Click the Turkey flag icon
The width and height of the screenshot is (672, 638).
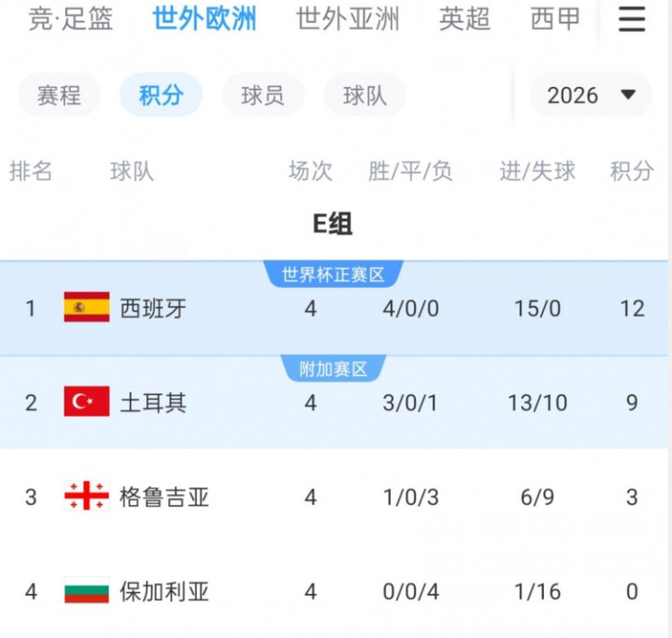click(x=86, y=402)
